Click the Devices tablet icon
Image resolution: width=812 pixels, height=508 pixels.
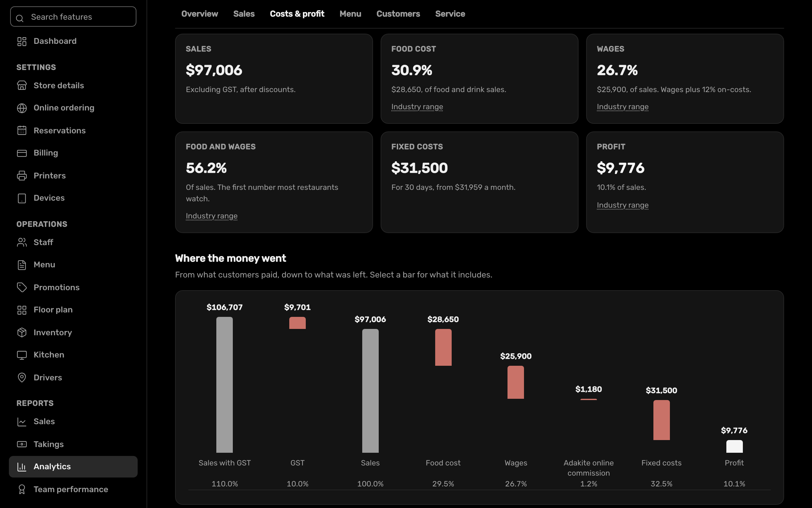[x=22, y=198]
